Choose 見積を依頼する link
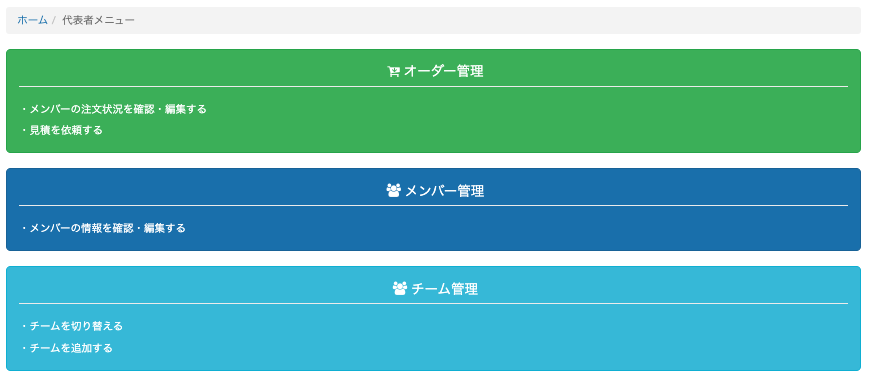 [x=66, y=130]
